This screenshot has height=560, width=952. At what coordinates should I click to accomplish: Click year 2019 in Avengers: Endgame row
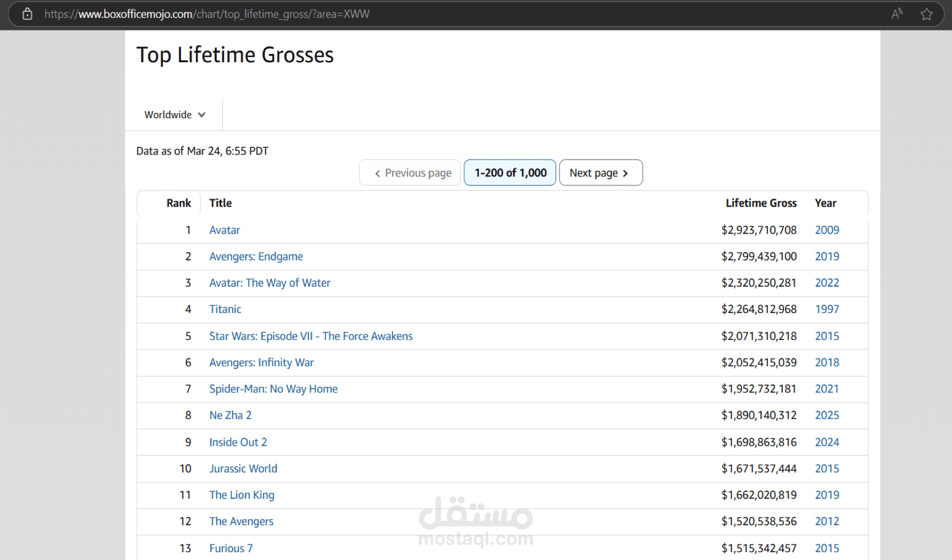[827, 256]
